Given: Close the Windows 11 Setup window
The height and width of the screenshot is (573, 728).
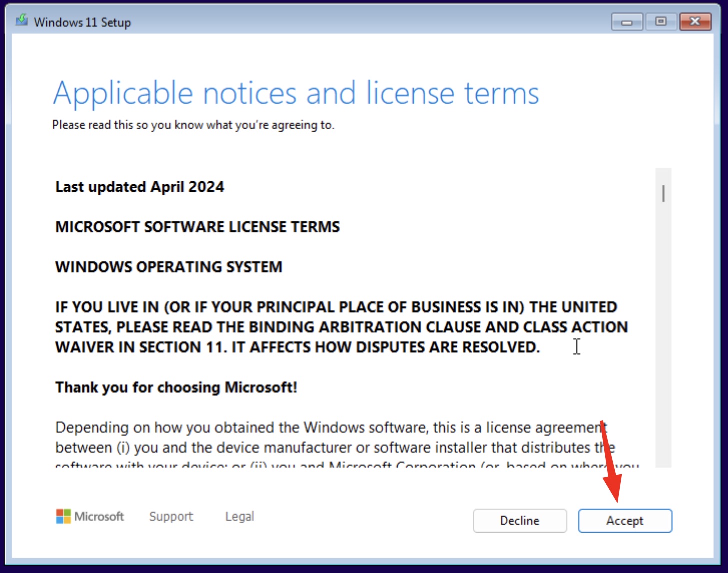Looking at the screenshot, I should tap(695, 22).
